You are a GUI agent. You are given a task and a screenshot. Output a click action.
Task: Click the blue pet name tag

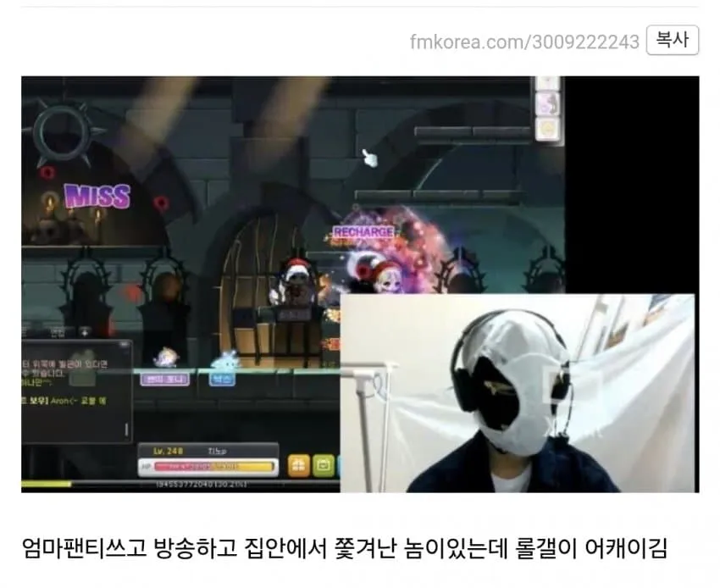point(223,379)
